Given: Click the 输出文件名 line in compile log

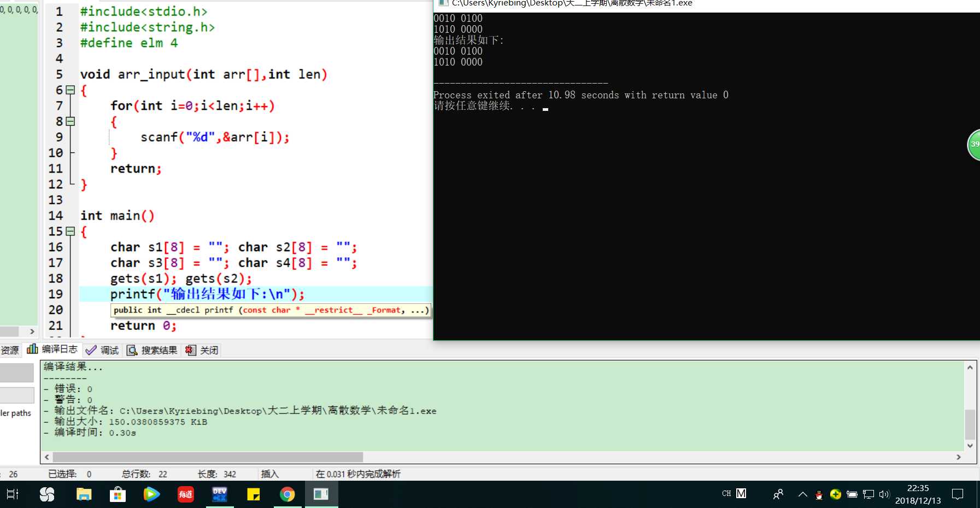Looking at the screenshot, I should (240, 411).
